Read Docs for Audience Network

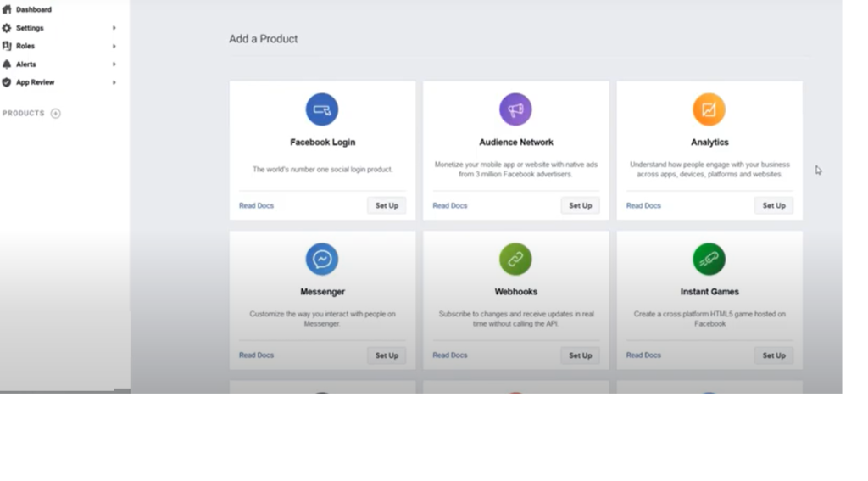pos(450,205)
